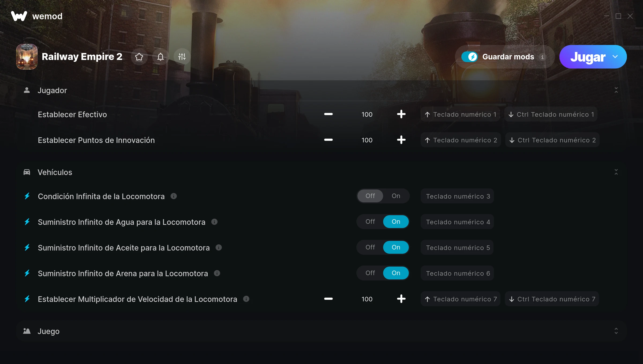
Task: Decrease Establecer Puntos de Innovación with minus
Action: 328,140
